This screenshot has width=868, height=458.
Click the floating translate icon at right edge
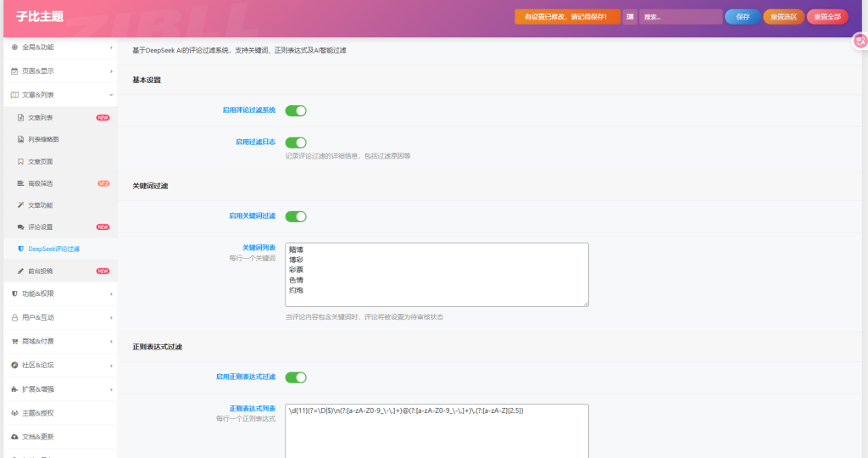(x=860, y=41)
